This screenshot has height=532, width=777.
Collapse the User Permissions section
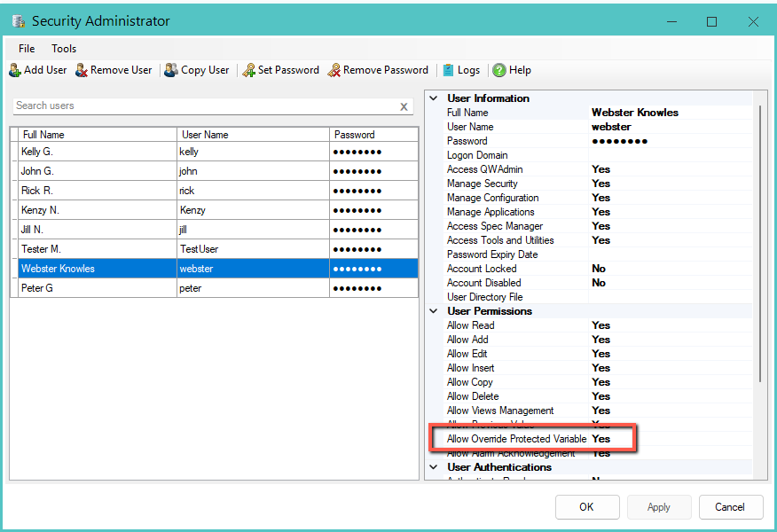coord(434,311)
